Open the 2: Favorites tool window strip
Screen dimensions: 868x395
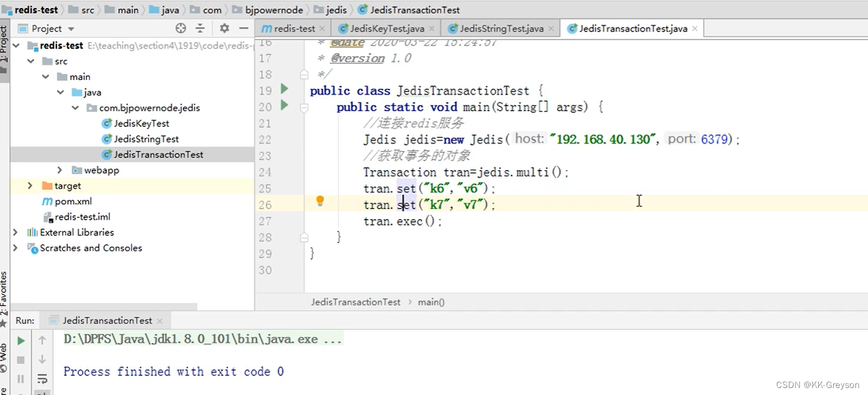coord(4,300)
